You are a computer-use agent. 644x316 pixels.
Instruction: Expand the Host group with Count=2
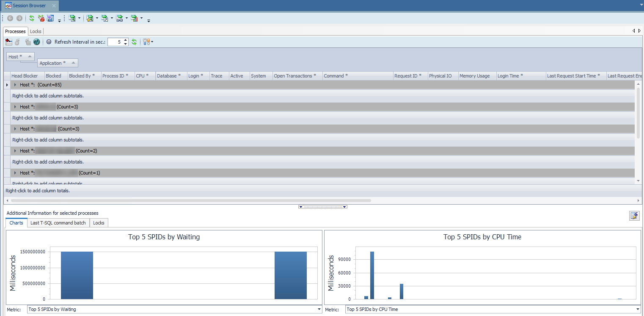pos(15,151)
